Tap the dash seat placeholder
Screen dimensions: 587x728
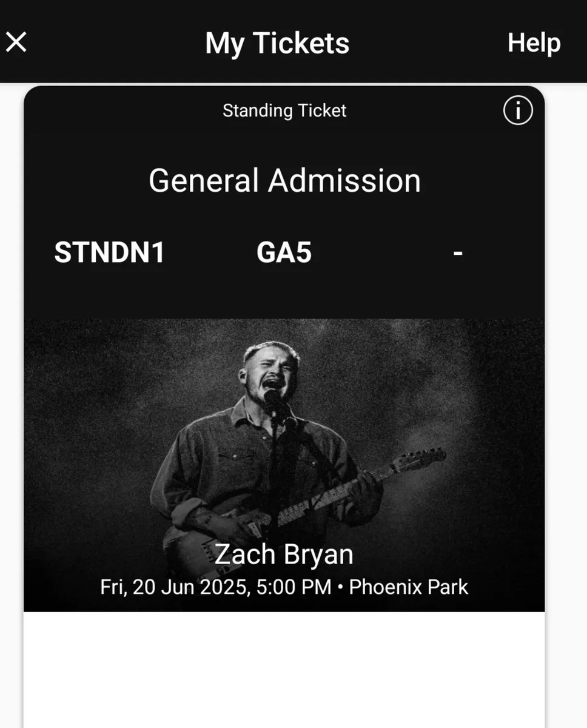pyautogui.click(x=458, y=252)
